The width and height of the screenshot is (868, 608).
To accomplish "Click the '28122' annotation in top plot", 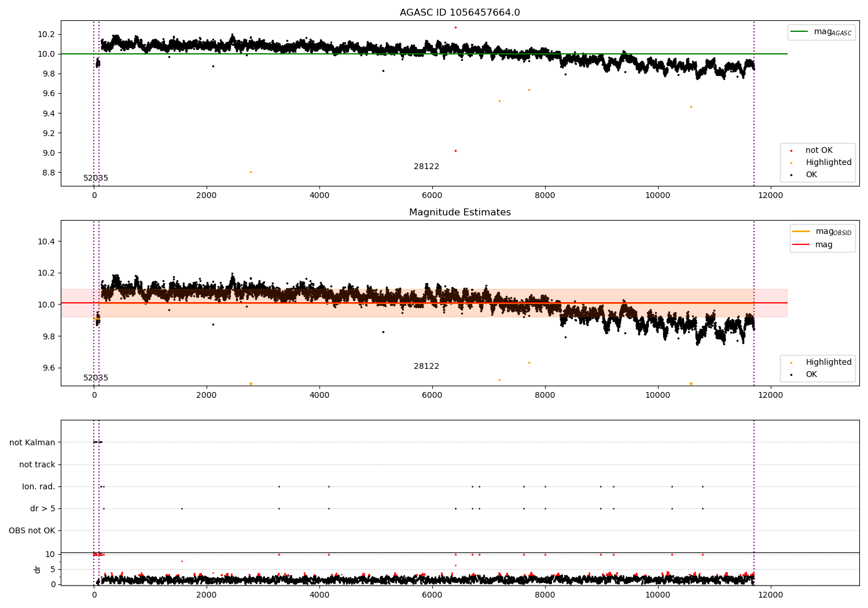I will 426,167.
